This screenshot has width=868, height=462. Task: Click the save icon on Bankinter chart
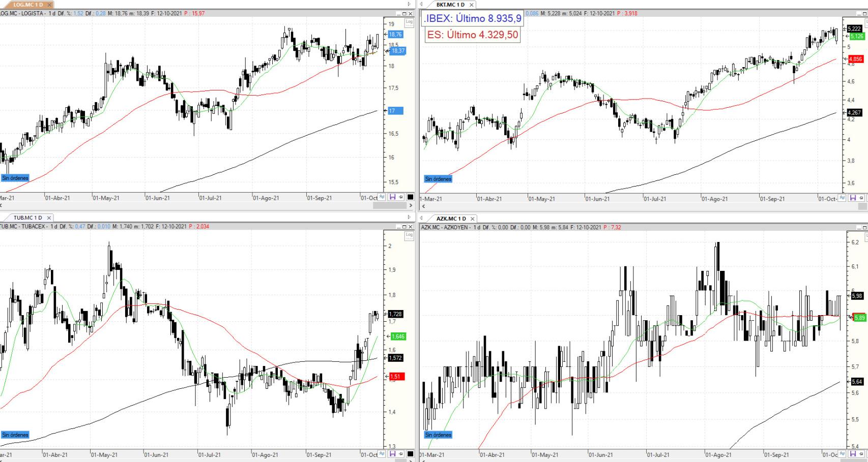pyautogui.click(x=853, y=198)
